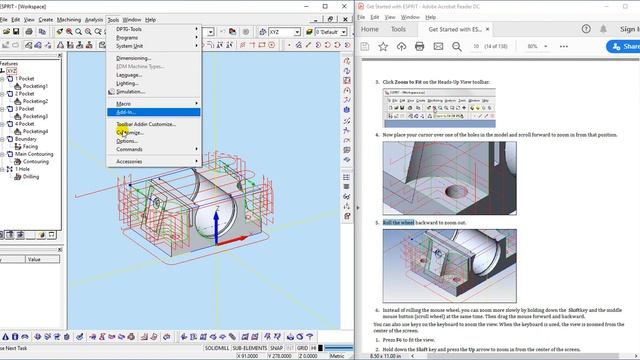Click the Contouring operation icon in tree
640x360 pixels.
point(18,162)
